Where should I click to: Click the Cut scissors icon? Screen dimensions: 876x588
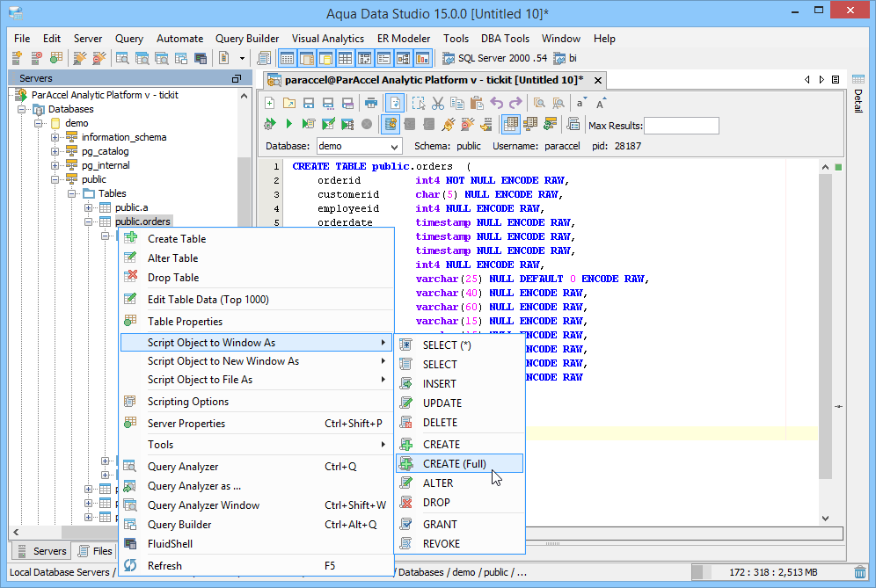pyautogui.click(x=438, y=104)
